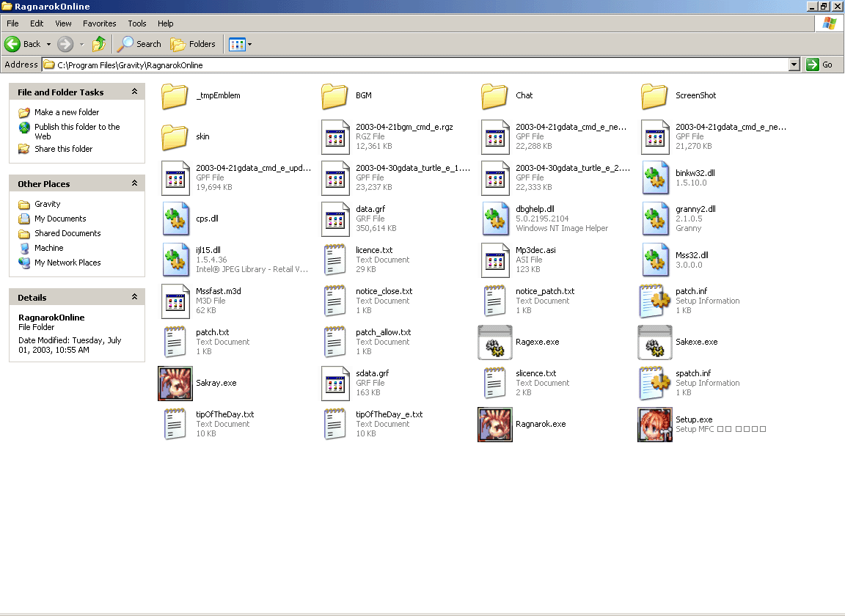The image size is (845, 616).
Task: Toggle the Folders pane button
Action: [x=193, y=44]
